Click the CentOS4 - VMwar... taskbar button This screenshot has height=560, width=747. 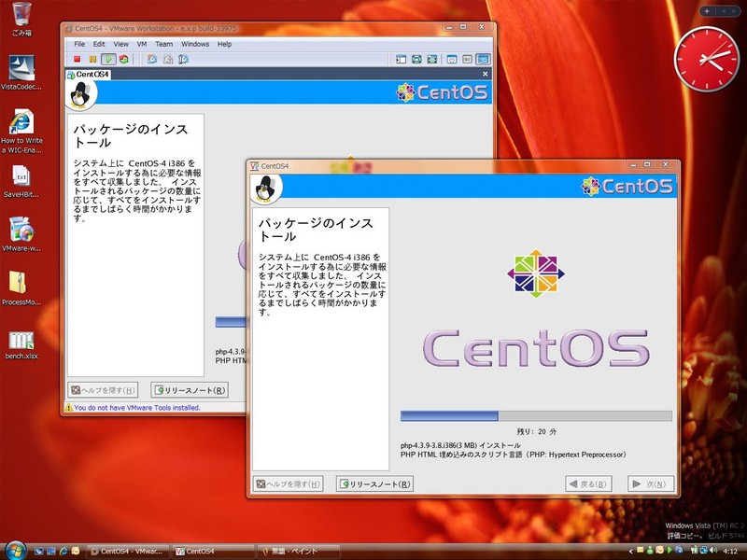pyautogui.click(x=129, y=551)
